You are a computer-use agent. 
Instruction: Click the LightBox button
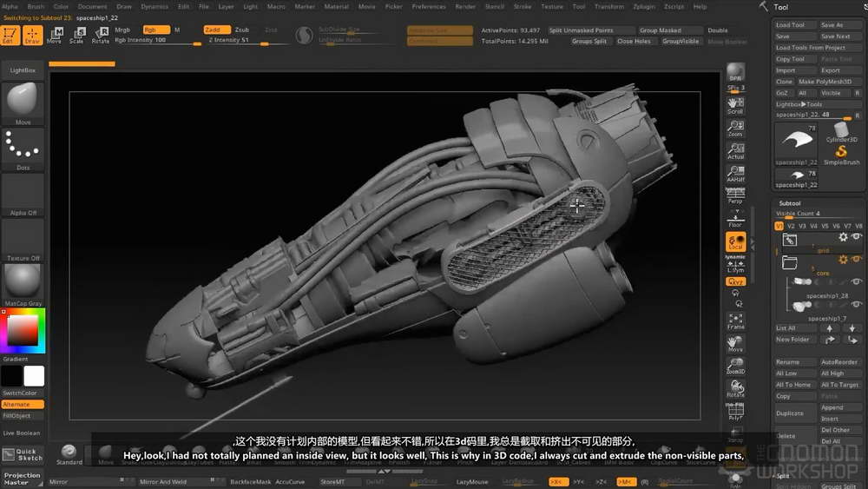pos(23,70)
